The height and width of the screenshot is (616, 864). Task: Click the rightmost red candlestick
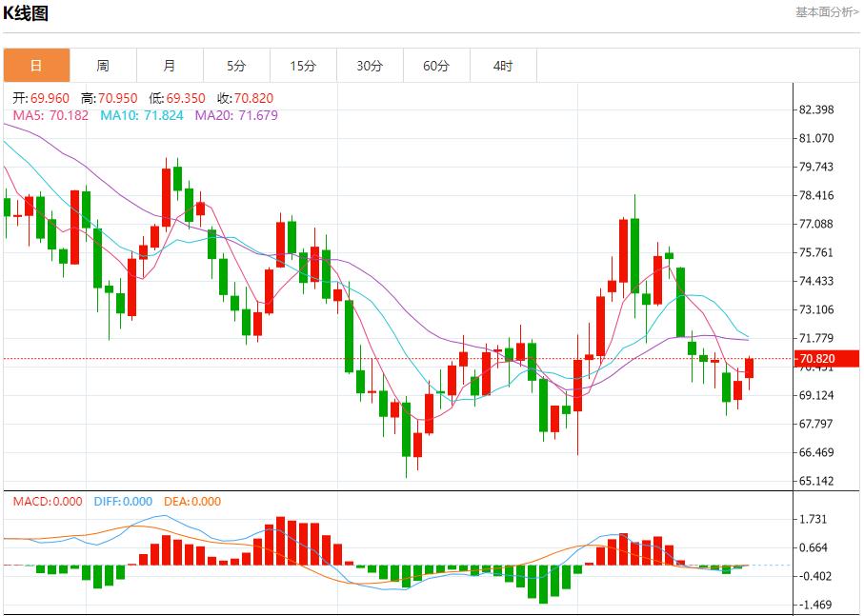pos(750,368)
